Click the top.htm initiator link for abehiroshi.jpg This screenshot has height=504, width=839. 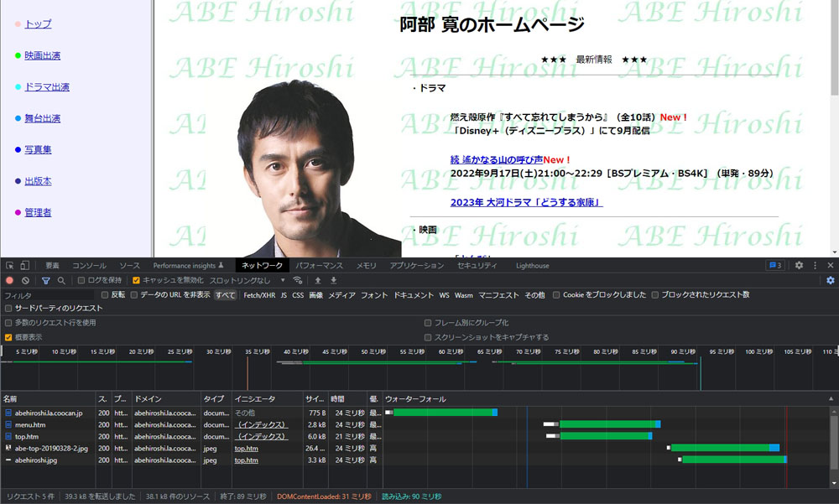[246, 460]
